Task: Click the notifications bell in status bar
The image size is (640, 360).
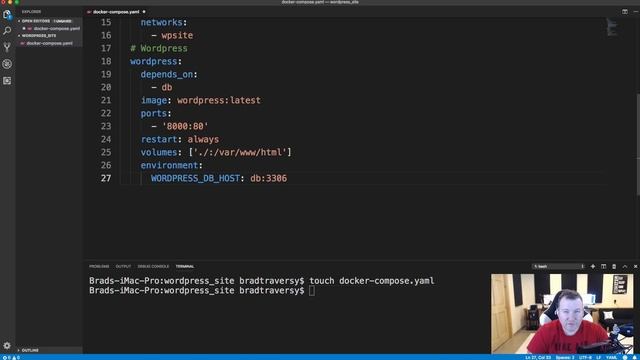Action: (635, 358)
